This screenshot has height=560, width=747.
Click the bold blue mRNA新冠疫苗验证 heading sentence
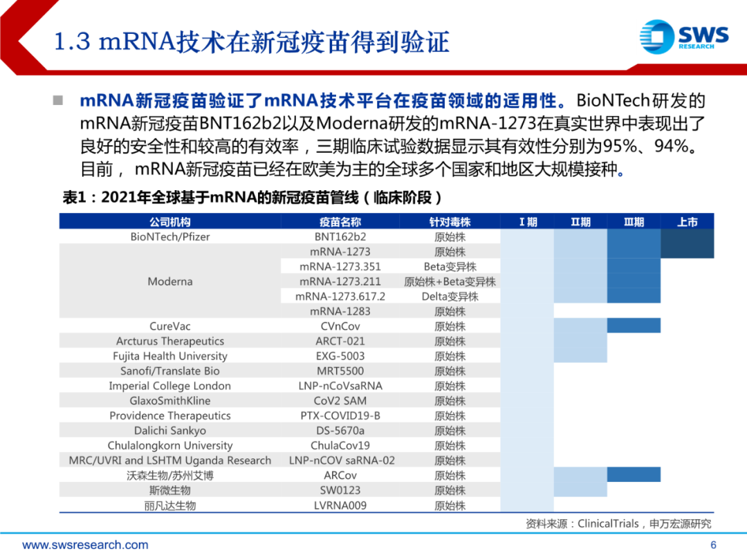pyautogui.click(x=324, y=100)
